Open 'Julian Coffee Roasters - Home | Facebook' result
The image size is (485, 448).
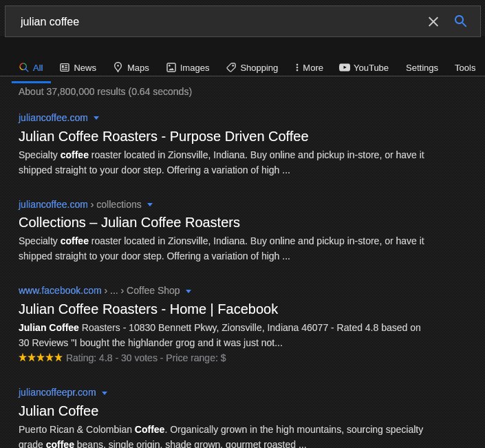148,309
